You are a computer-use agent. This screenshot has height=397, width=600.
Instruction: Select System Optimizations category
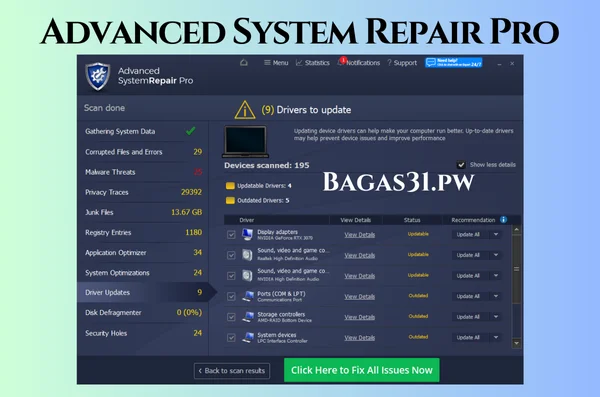click(x=143, y=273)
